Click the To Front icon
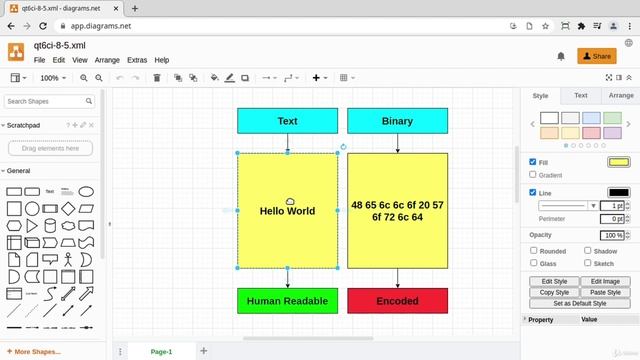The height and width of the screenshot is (360, 640). [178, 78]
